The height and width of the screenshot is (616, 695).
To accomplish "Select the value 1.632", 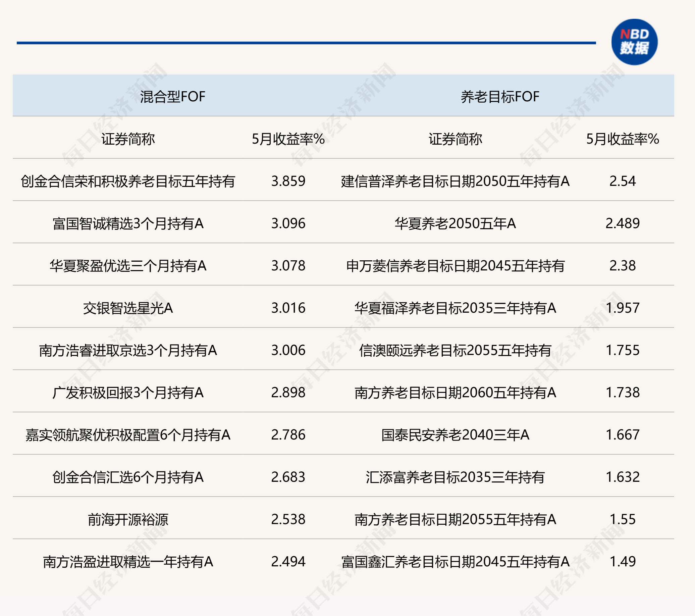I will pos(623,477).
